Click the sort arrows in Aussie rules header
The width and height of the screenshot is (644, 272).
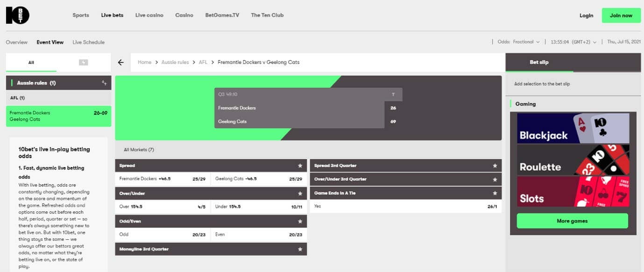tap(104, 83)
